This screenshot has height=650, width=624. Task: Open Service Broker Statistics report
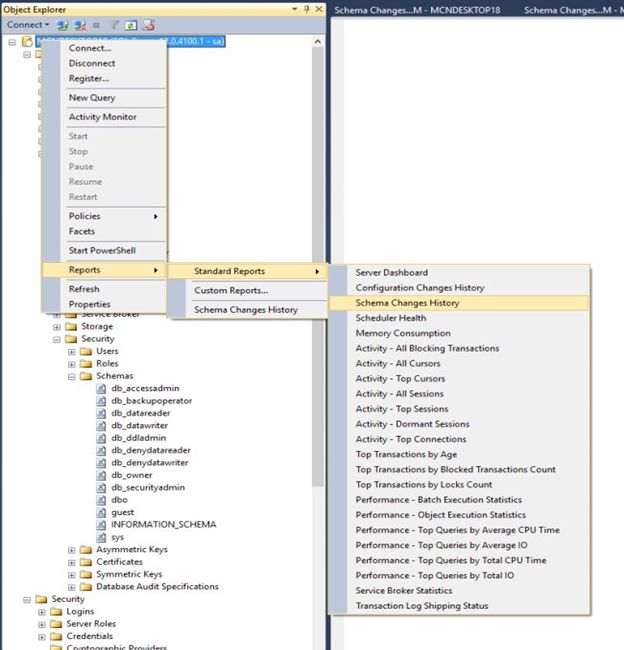[x=459, y=591]
